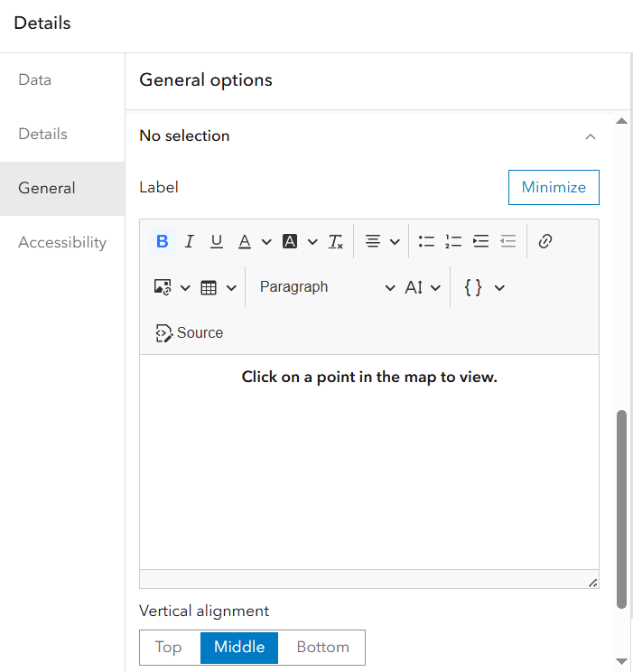Underline the selected label text

[x=217, y=241]
